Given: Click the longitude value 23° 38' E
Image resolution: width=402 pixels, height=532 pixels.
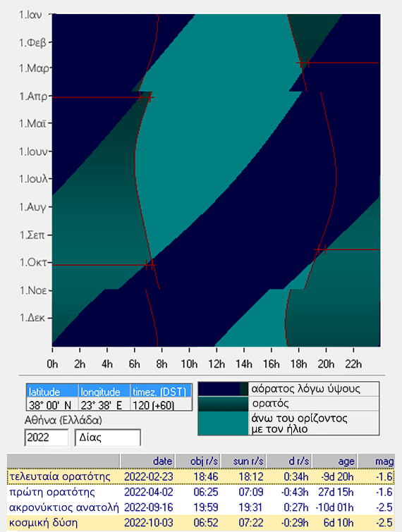Looking at the screenshot, I should tap(104, 404).
